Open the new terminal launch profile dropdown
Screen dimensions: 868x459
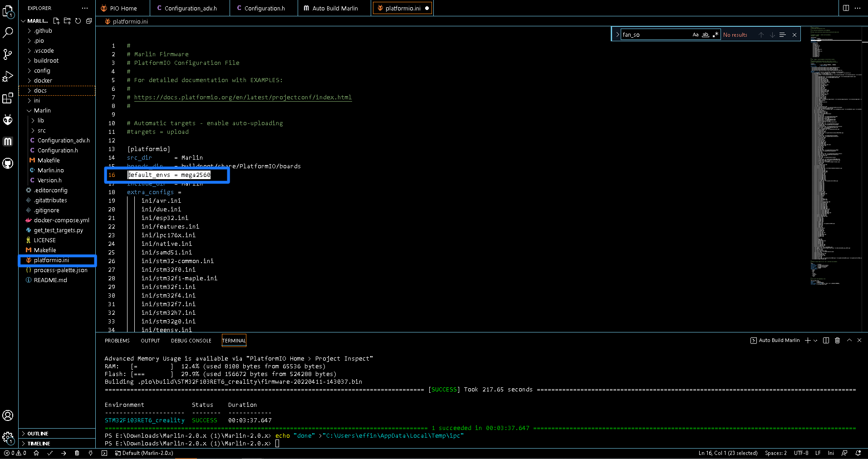[x=816, y=341]
